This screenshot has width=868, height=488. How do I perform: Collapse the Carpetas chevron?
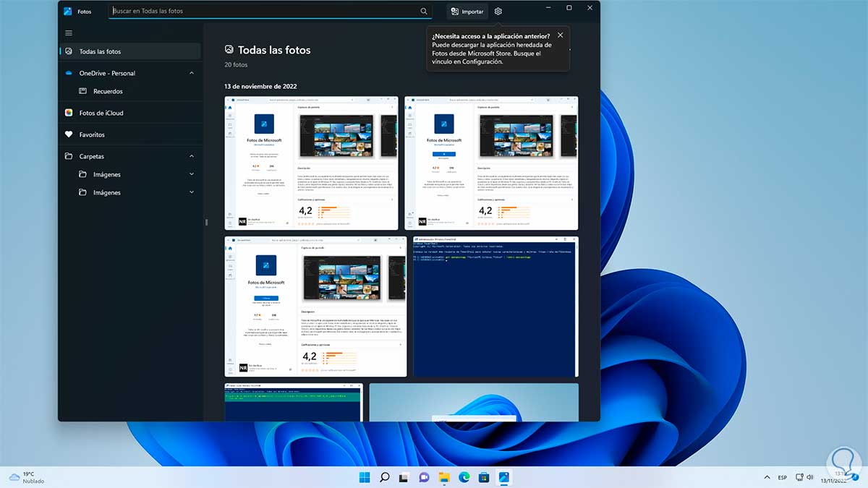[192, 156]
